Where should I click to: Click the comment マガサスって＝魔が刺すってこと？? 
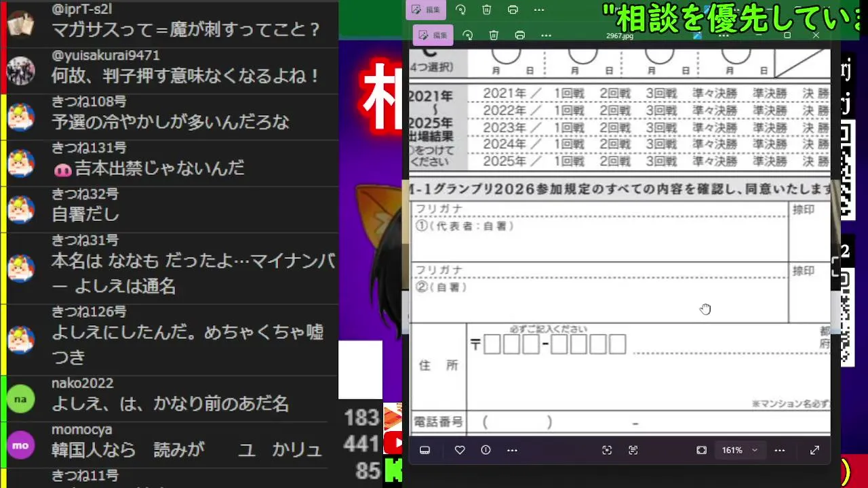185,30
